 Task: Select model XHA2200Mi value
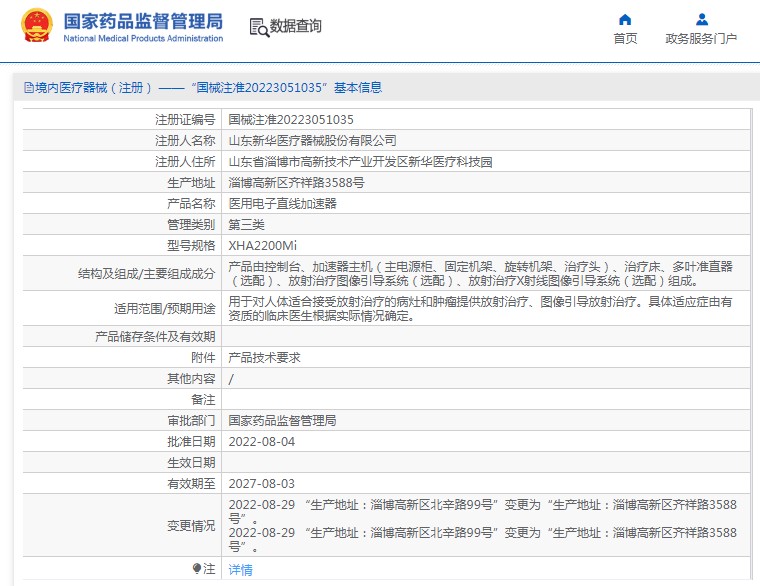pos(262,246)
